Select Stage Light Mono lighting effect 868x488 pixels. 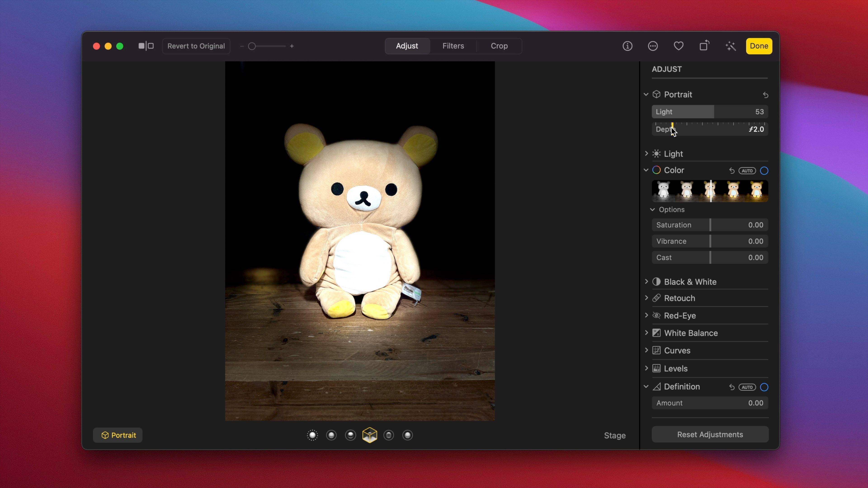coord(389,435)
